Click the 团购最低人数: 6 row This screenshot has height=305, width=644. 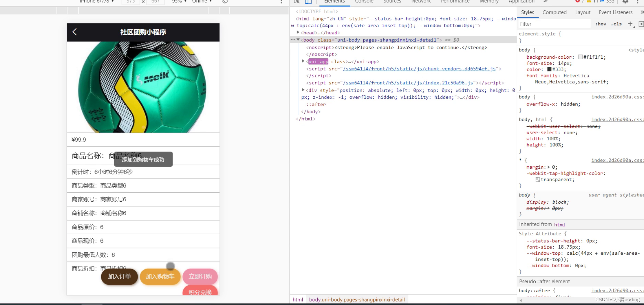pyautogui.click(x=143, y=255)
